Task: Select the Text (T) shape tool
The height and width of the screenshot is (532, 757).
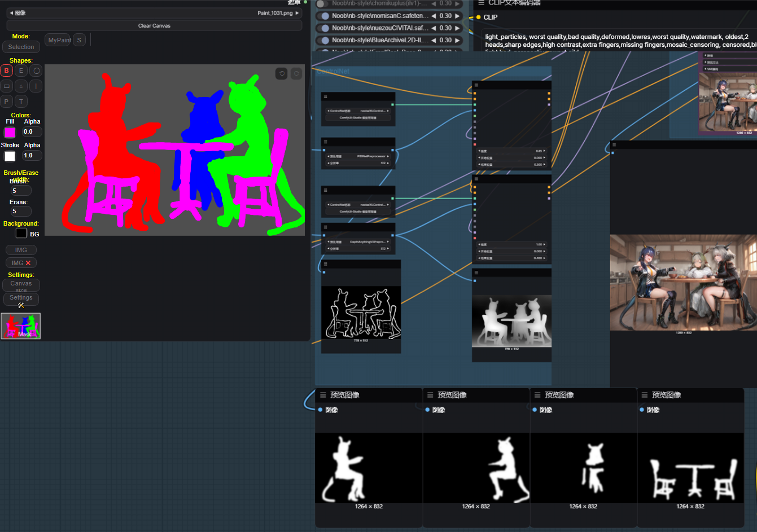Action: click(21, 102)
